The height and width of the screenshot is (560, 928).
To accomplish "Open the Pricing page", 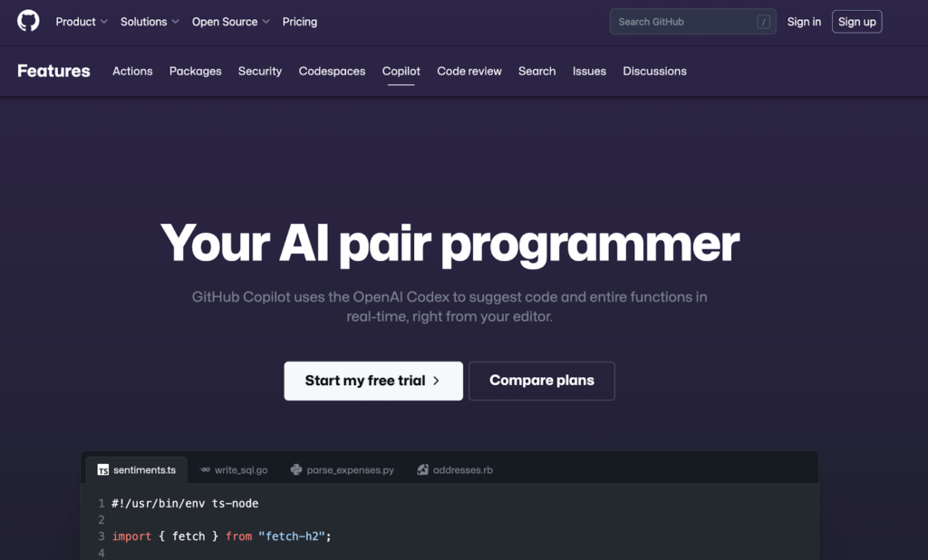I will (299, 22).
